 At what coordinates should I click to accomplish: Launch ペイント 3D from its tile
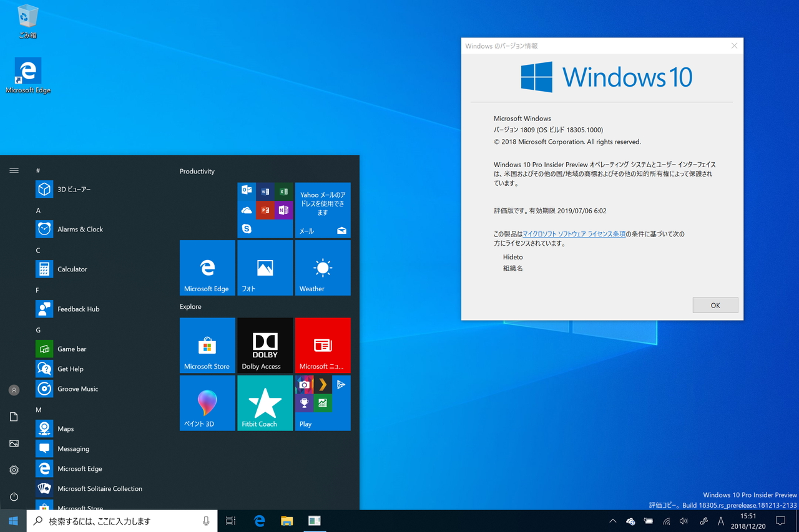(207, 403)
